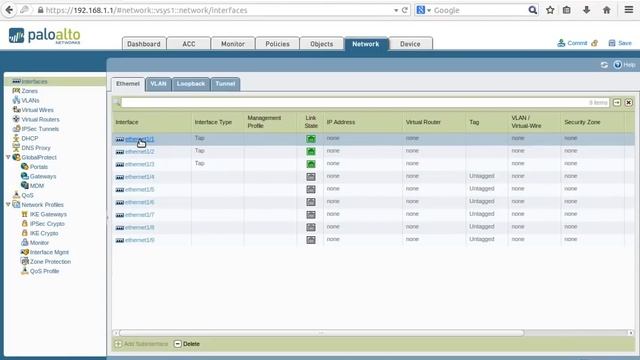Click the search magnifier in Google box
Screen dimensions: 640x360
coord(533,10)
